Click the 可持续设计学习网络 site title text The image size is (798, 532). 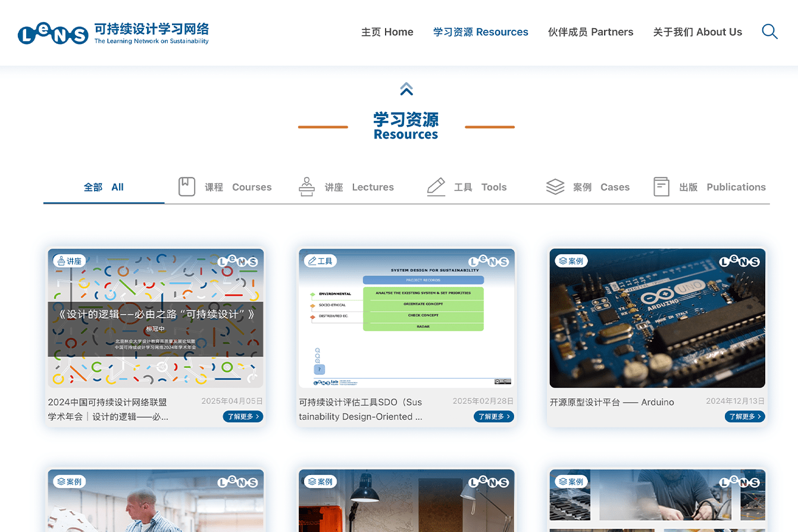(152, 29)
